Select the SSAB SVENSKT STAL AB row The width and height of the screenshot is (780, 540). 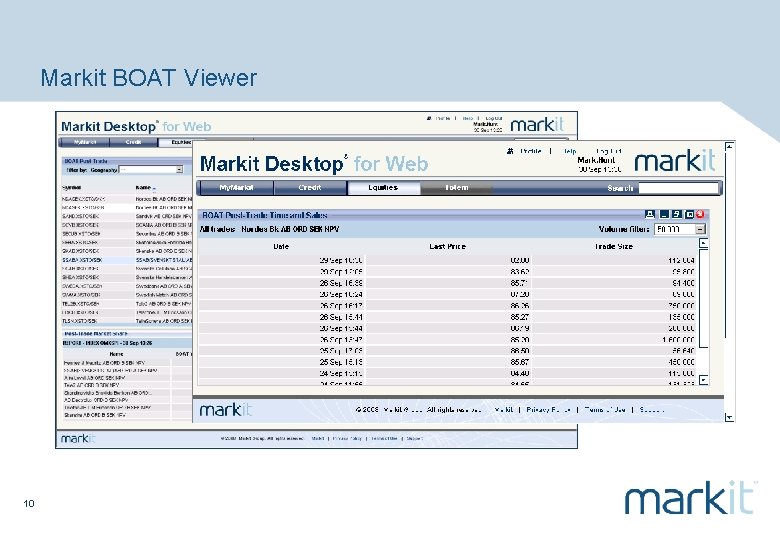pos(127,260)
